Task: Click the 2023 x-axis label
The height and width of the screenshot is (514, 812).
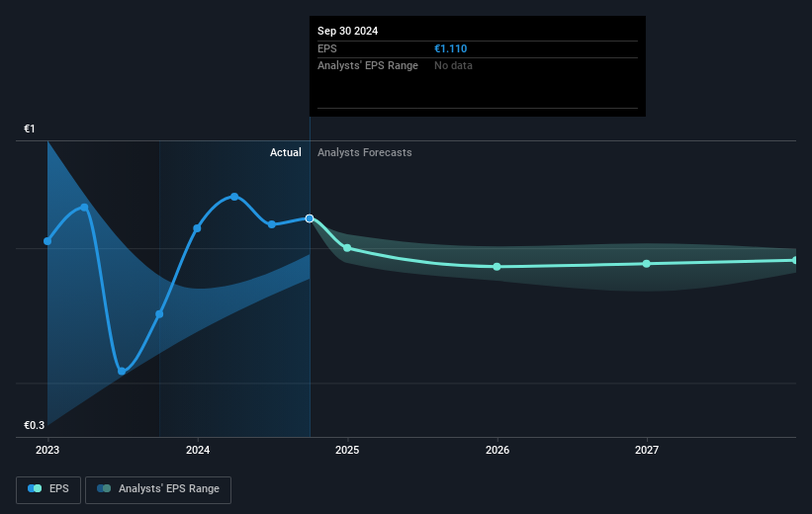Action: [47, 450]
